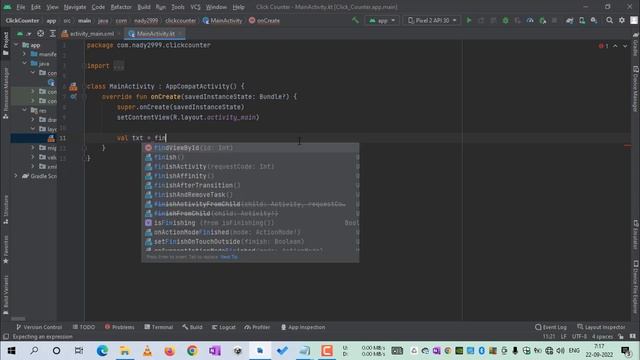The height and width of the screenshot is (360, 640).
Task: Go to next highlighted error arrow
Action: [625, 46]
